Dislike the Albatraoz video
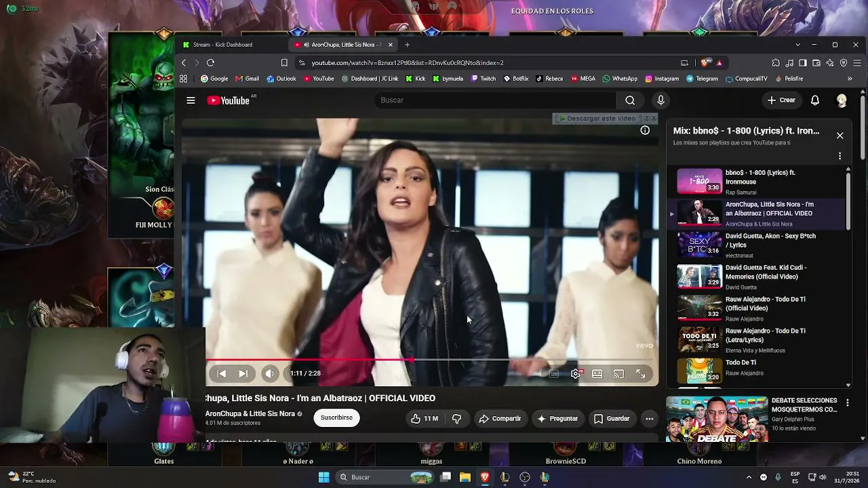Screen dimensions: 868x488 (457, 419)
